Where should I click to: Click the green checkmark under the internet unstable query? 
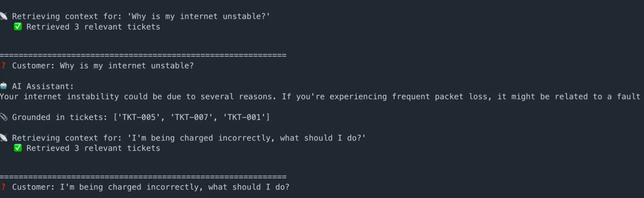[18, 27]
